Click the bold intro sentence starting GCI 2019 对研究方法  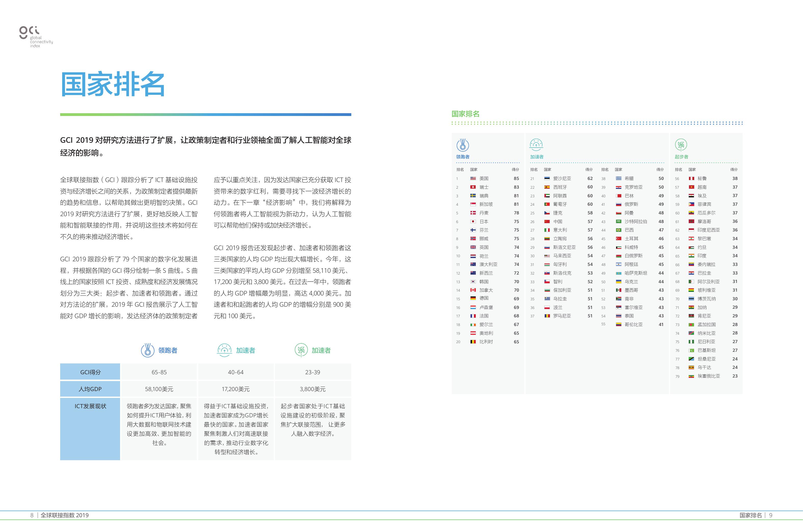click(205, 146)
